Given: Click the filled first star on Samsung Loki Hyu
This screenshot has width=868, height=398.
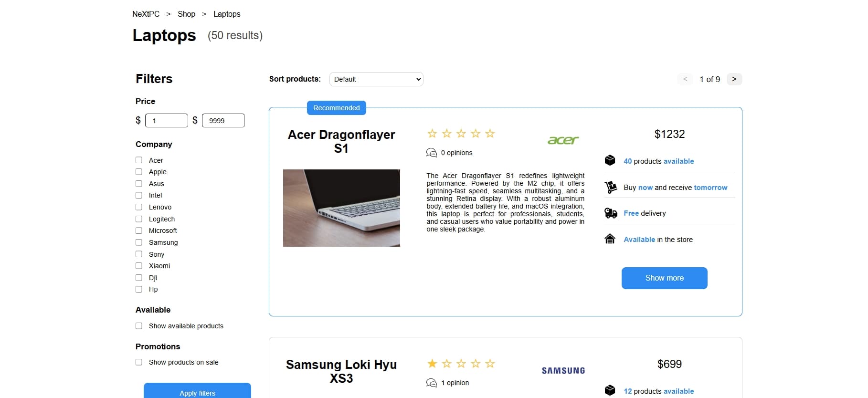Looking at the screenshot, I should tap(432, 364).
